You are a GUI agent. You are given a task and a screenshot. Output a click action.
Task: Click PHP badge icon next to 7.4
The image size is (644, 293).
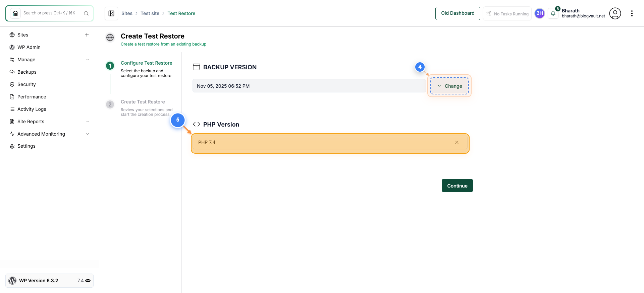[x=88, y=281]
